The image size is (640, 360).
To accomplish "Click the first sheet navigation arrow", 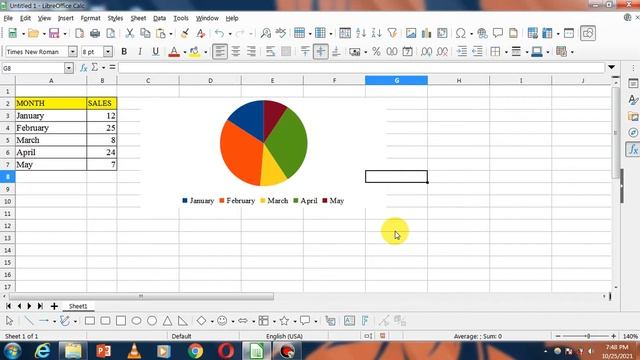I will tap(8, 306).
